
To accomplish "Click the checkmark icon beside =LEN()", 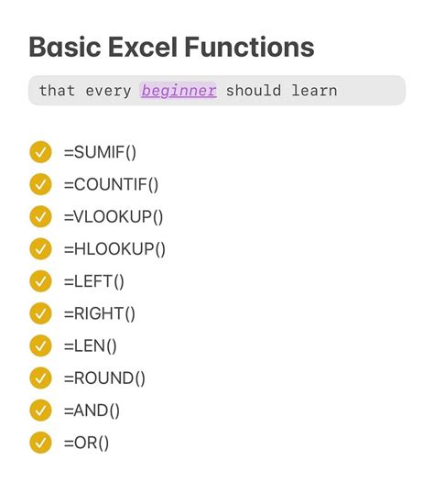I will pyautogui.click(x=40, y=345).
